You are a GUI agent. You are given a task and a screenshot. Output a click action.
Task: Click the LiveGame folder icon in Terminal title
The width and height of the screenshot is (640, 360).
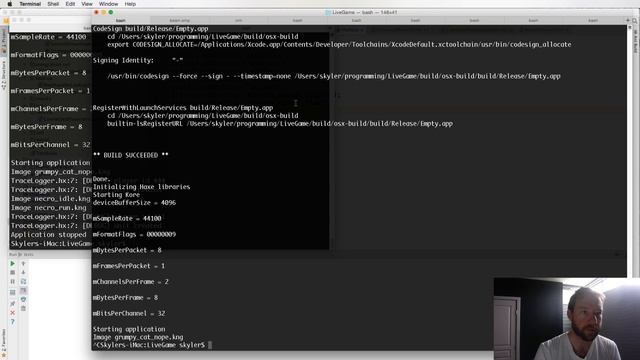click(x=328, y=13)
